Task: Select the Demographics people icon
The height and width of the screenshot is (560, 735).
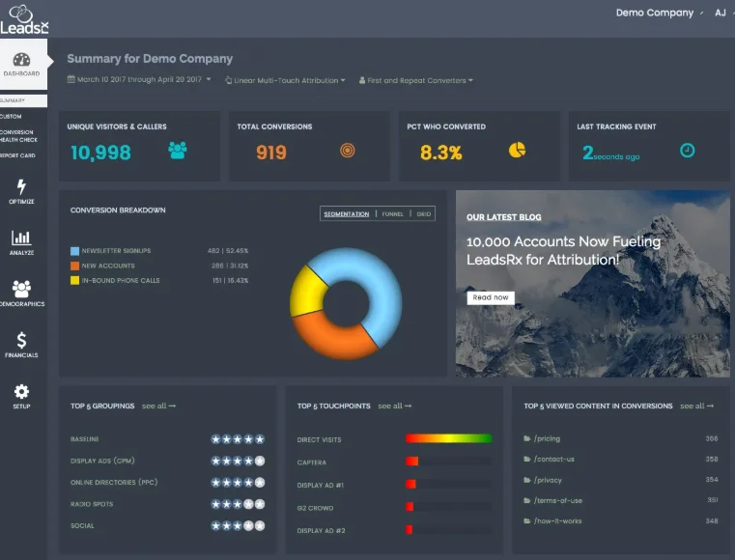Action: (x=21, y=289)
